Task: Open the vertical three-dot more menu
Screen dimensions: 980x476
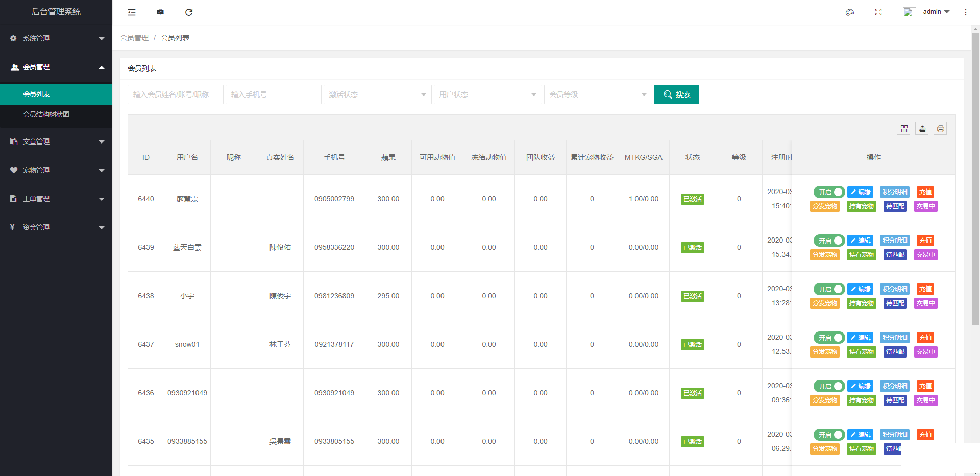Action: point(966,12)
